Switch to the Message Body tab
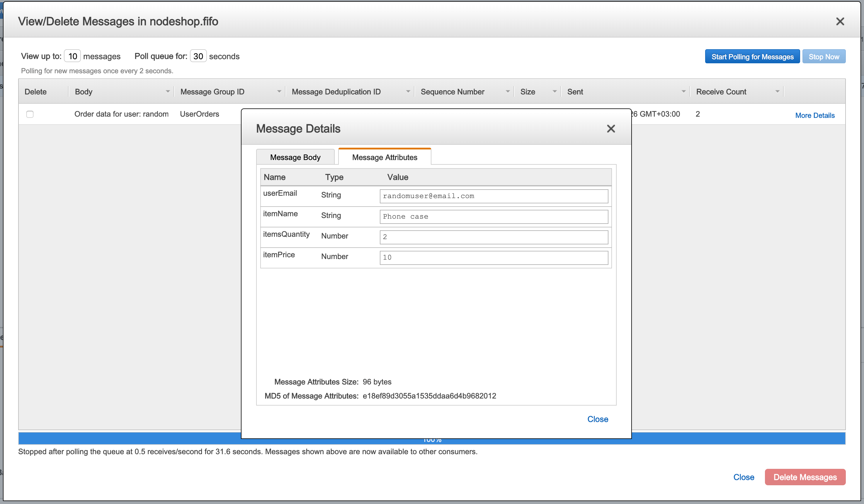This screenshot has width=864, height=504. (295, 157)
